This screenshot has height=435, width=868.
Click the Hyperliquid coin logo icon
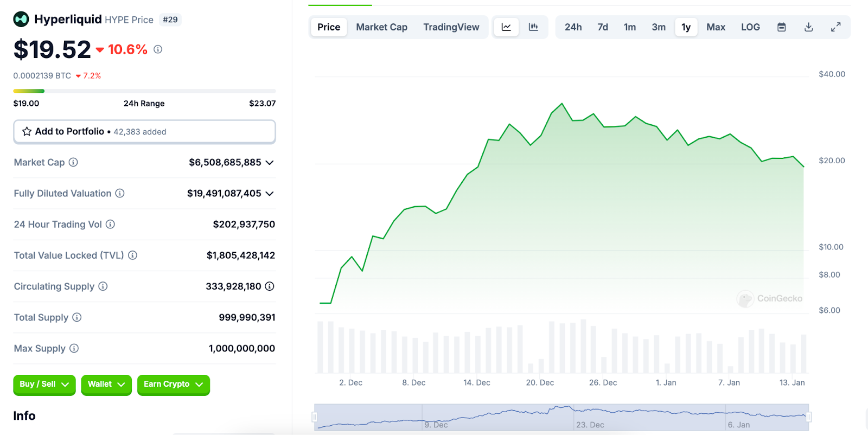click(21, 20)
